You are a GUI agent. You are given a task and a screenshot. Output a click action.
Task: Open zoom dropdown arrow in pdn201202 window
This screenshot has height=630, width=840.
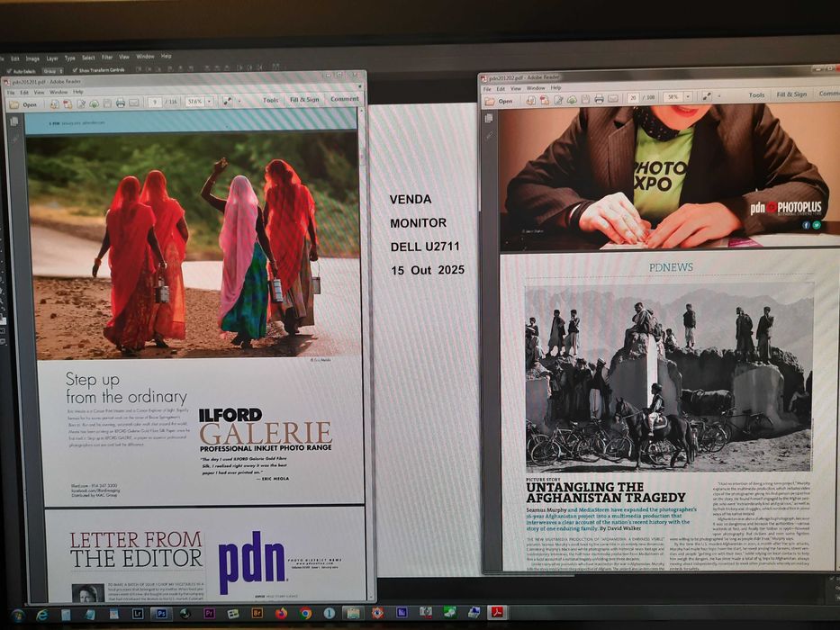688,97
